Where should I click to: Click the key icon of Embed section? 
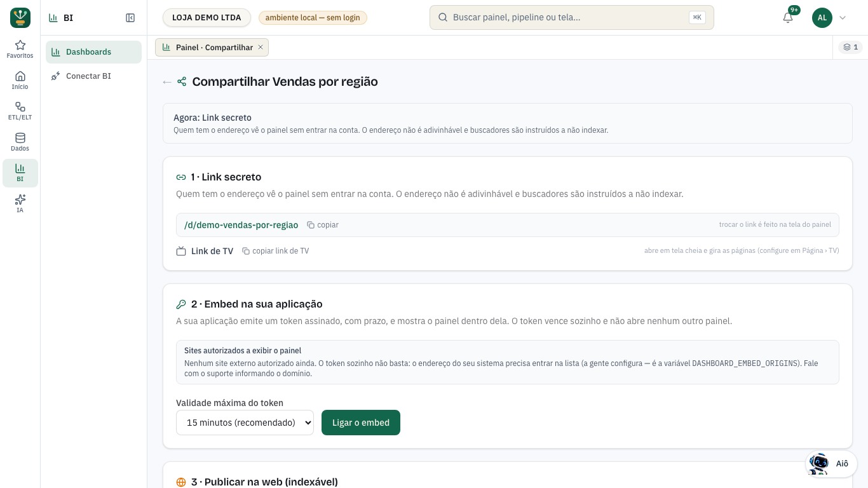[181, 304]
